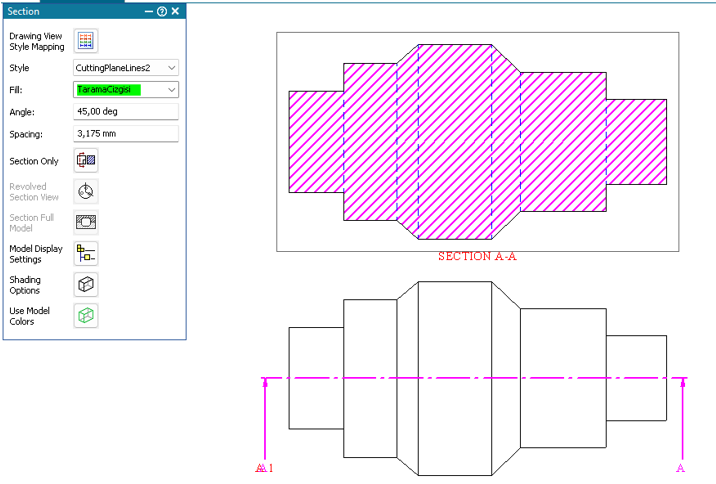Expand the Style dropdown CuttingPlaneLines2

point(172,68)
